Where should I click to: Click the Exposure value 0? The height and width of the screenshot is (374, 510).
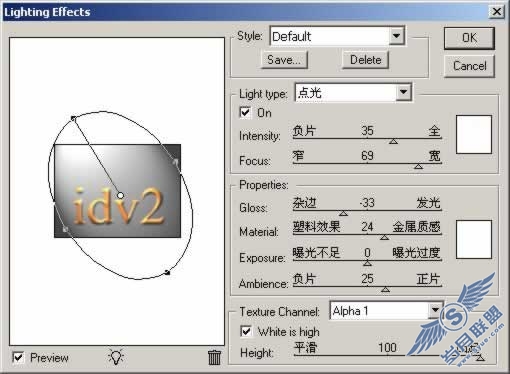point(367,253)
